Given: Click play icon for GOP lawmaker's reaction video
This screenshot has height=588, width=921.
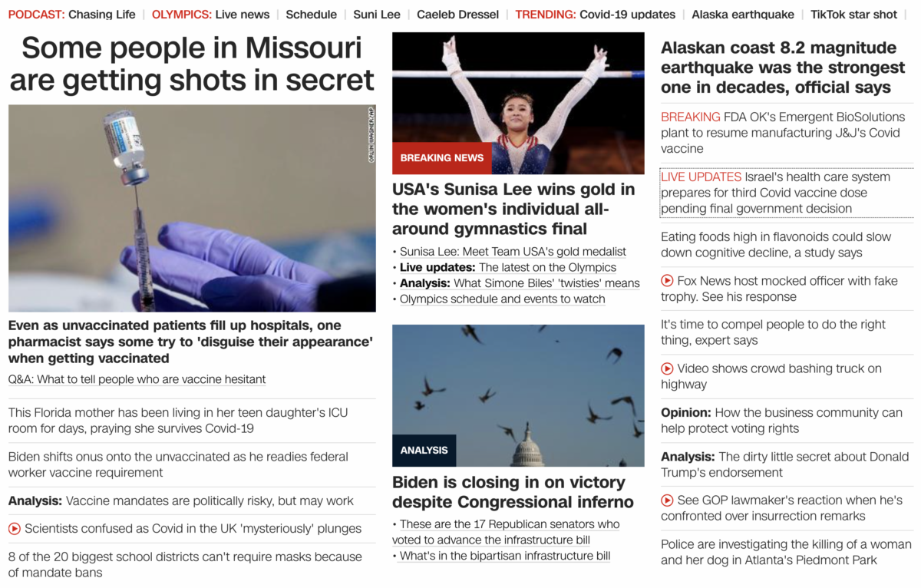Looking at the screenshot, I should 667,500.
